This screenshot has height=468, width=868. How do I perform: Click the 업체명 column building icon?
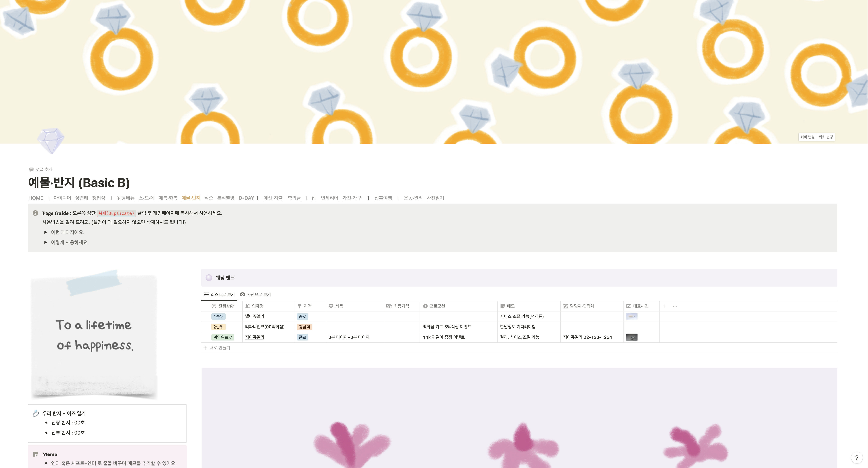[248, 306]
